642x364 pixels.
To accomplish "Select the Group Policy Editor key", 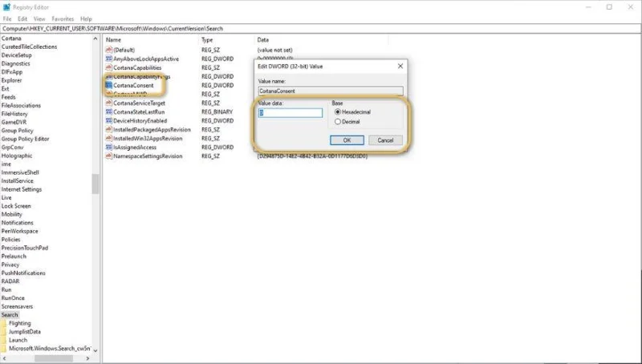I will (25, 139).
